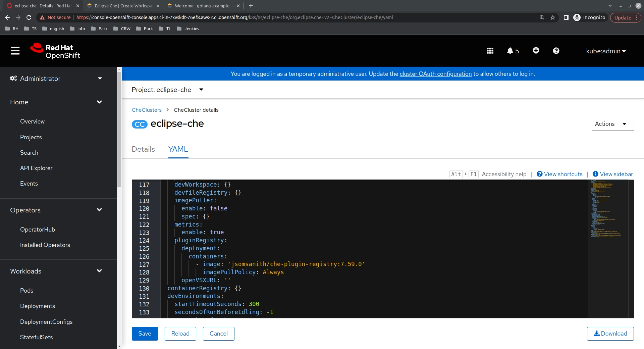
Task: Open the cluster OAuth configuration link
Action: (x=435, y=74)
